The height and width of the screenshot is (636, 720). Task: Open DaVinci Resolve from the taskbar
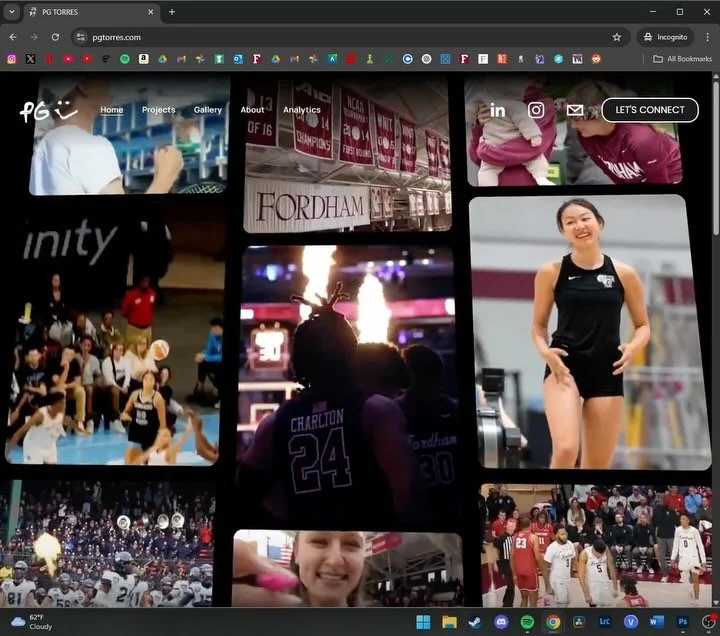579,622
